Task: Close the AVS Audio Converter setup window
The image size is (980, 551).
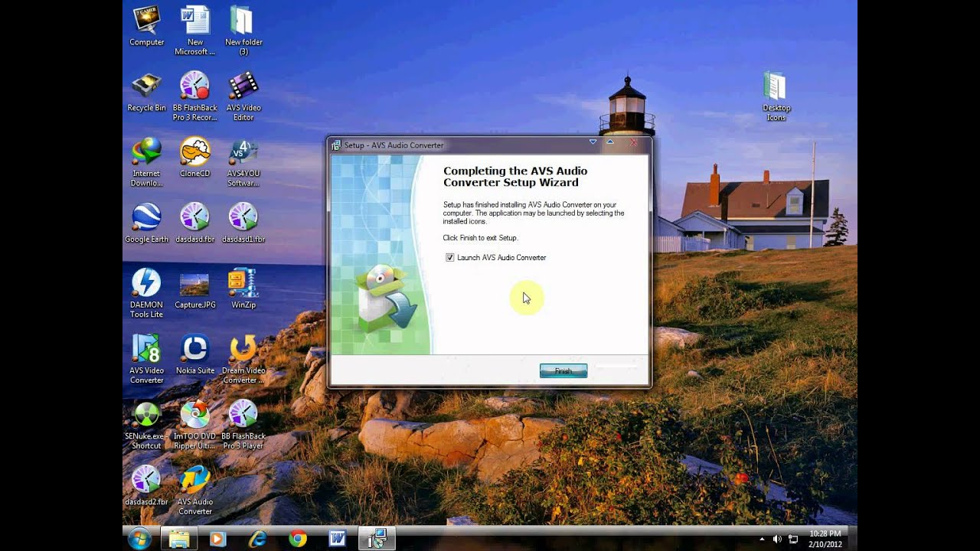Action: click(x=633, y=142)
